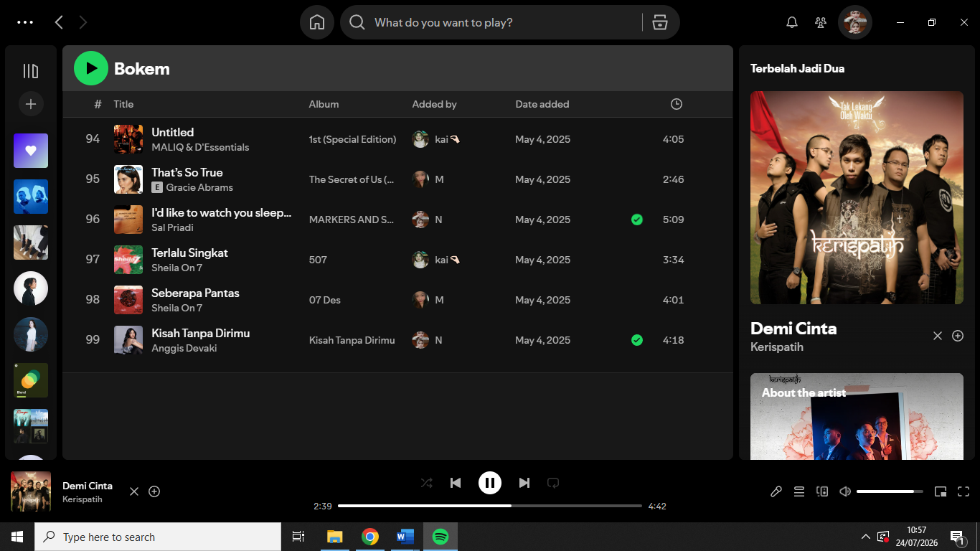The image size is (980, 551).
Task: Adjust the volume slider
Action: 890,491
